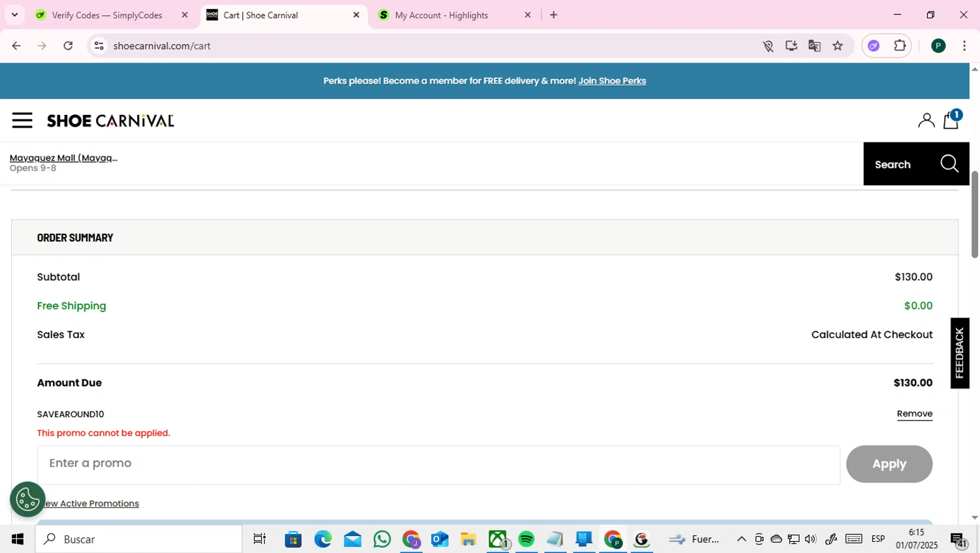Click the ORDER SUMMARY heading

click(75, 238)
